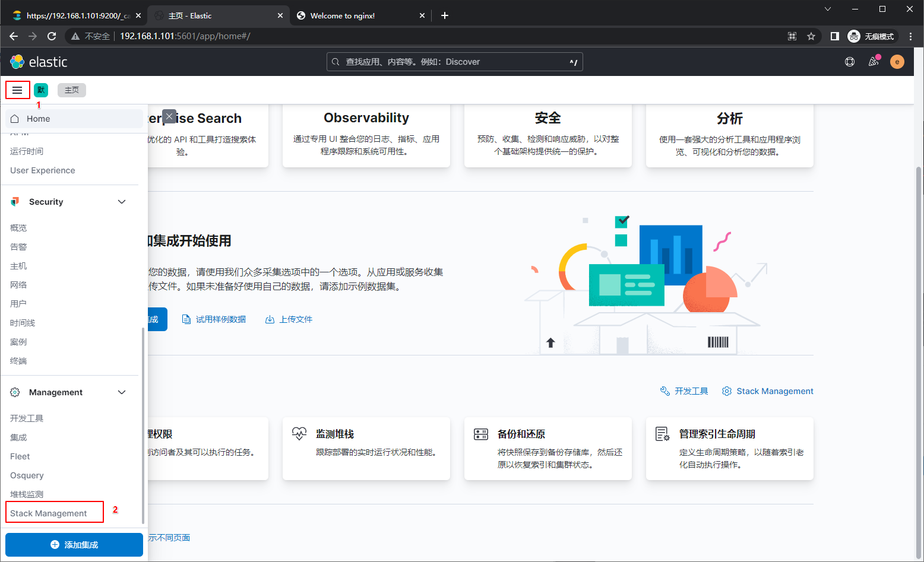Click the upload file icon
The width and height of the screenshot is (924, 562).
[270, 319]
